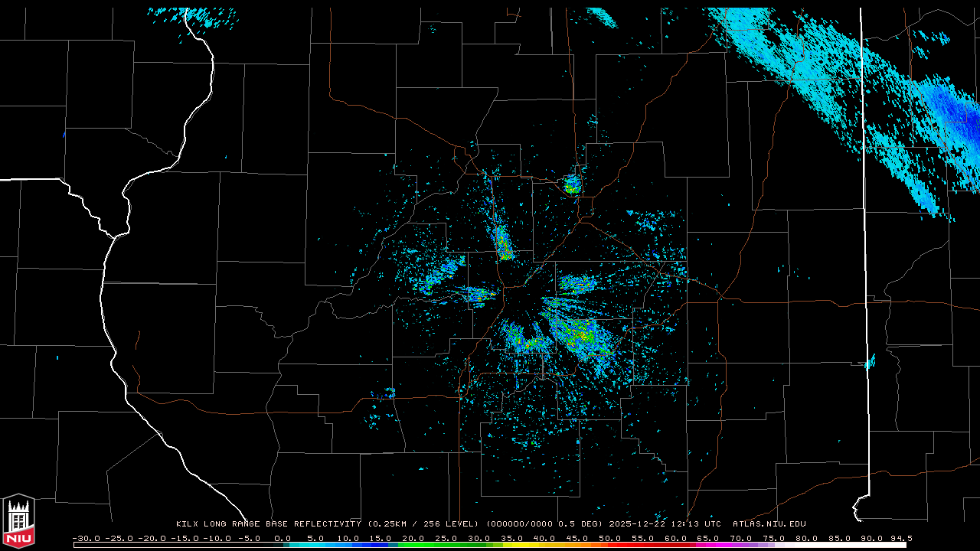Click the "60.0" scale label

677,538
